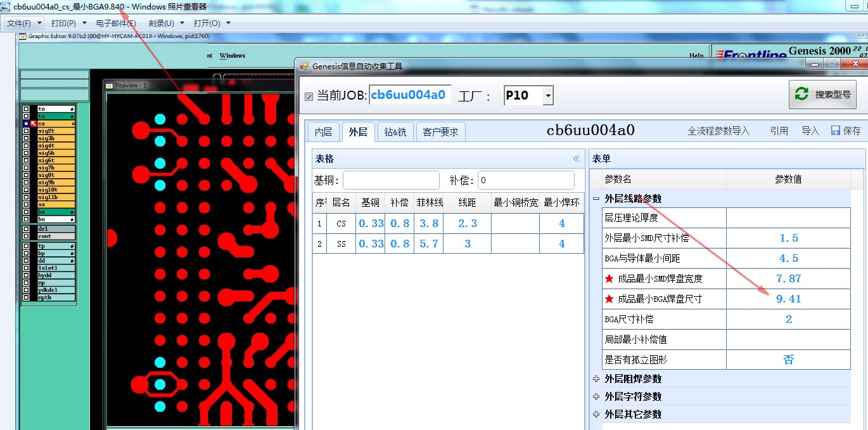This screenshot has width=868, height=430.
Task: Open the Windows menu in Graphic Editor
Action: point(233,56)
